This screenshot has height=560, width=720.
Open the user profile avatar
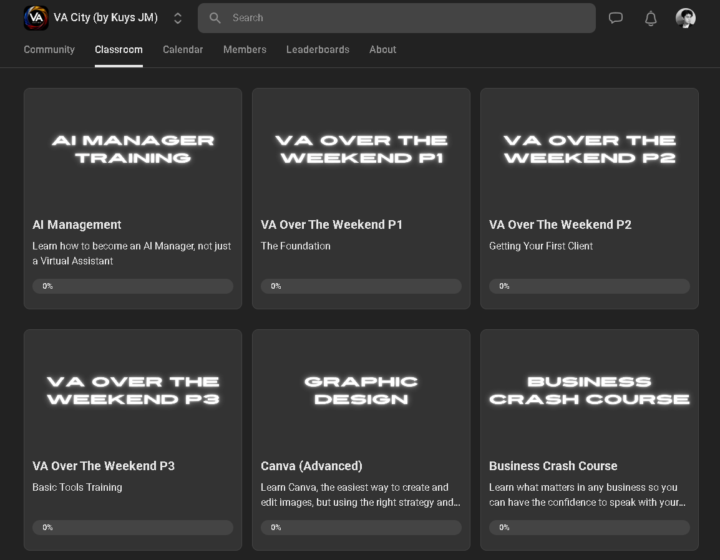tap(686, 18)
